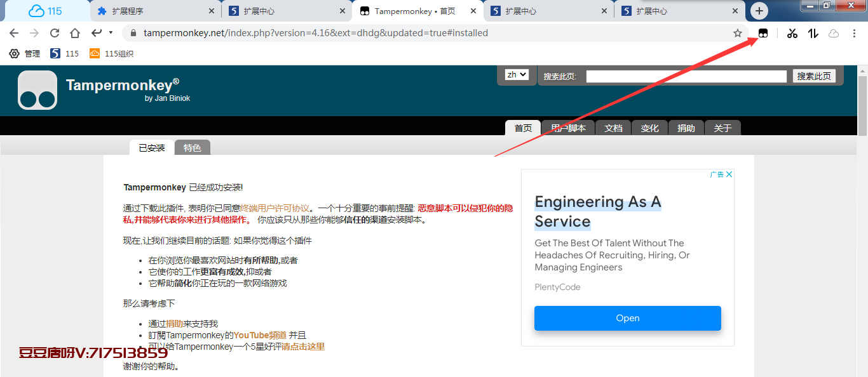The height and width of the screenshot is (377, 868).
Task: Select the 特色 tab on the page
Action: coord(192,148)
